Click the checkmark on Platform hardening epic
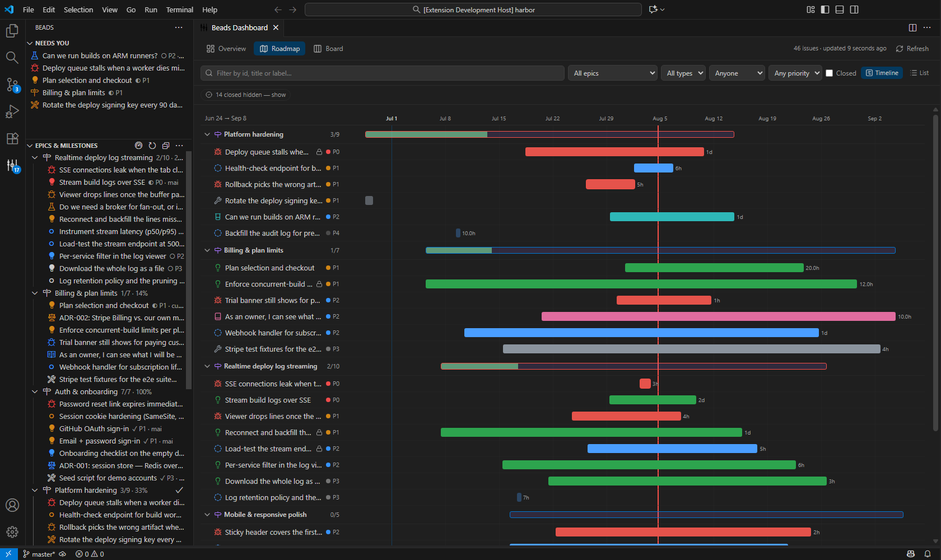Screen dimensions: 941x560 point(179,490)
